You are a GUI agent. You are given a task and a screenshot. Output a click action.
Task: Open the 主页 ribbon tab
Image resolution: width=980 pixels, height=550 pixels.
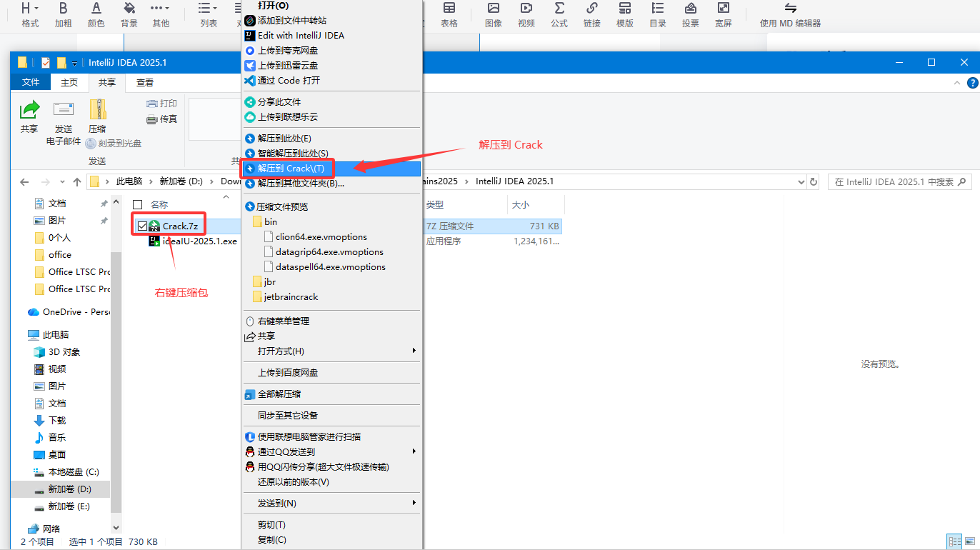[x=69, y=83]
